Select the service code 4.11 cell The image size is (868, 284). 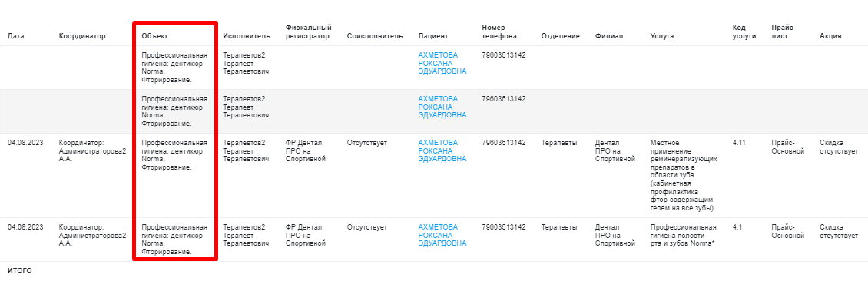[739, 142]
